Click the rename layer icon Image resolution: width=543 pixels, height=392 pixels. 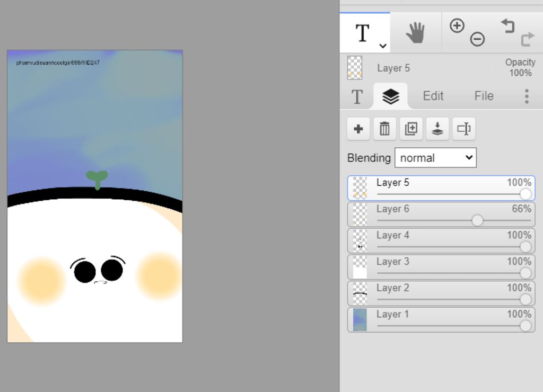click(464, 129)
